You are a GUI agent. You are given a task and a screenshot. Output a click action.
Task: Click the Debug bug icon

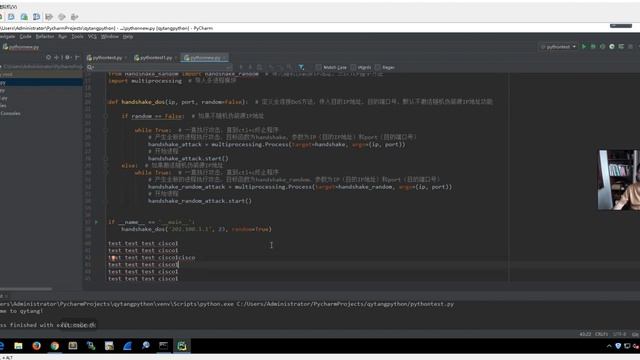593,47
